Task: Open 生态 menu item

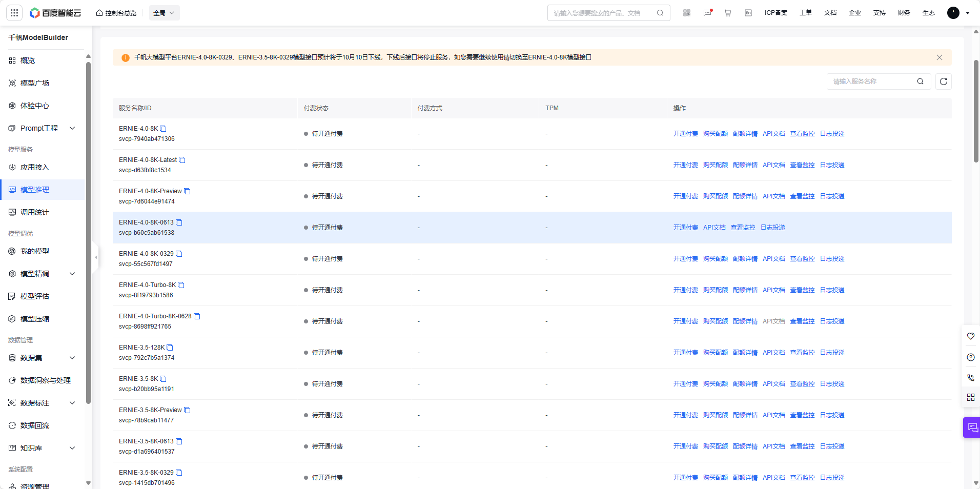Action: click(x=929, y=13)
